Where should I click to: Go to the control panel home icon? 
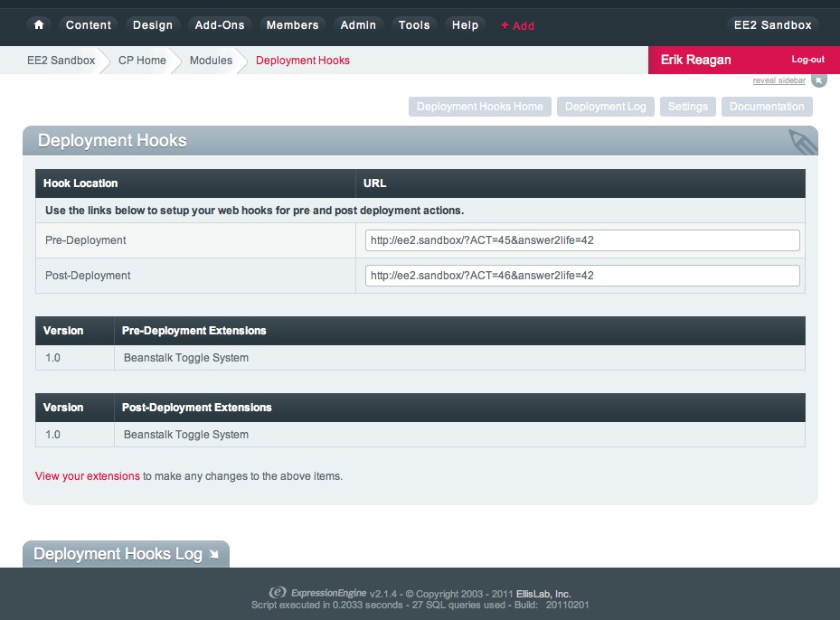[x=39, y=24]
